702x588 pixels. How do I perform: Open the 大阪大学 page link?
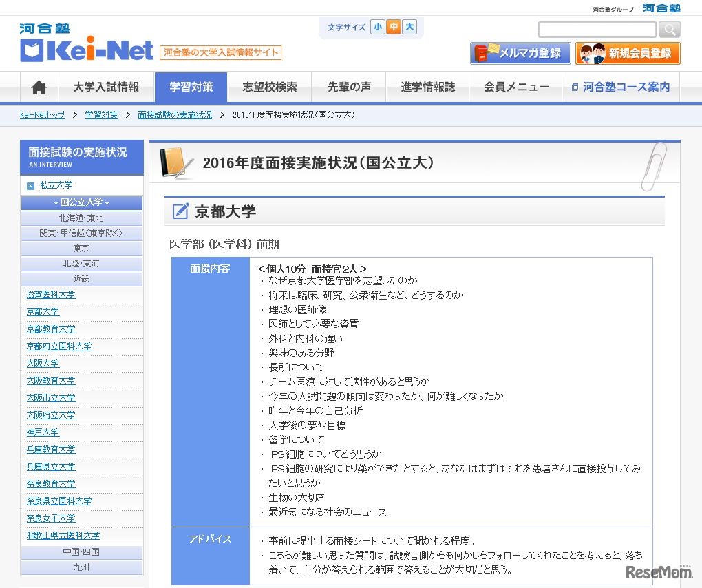(43, 363)
